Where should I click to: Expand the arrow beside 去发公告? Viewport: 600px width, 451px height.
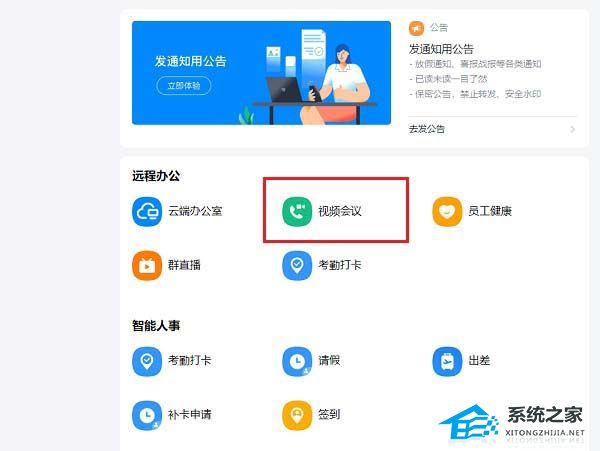tap(572, 129)
